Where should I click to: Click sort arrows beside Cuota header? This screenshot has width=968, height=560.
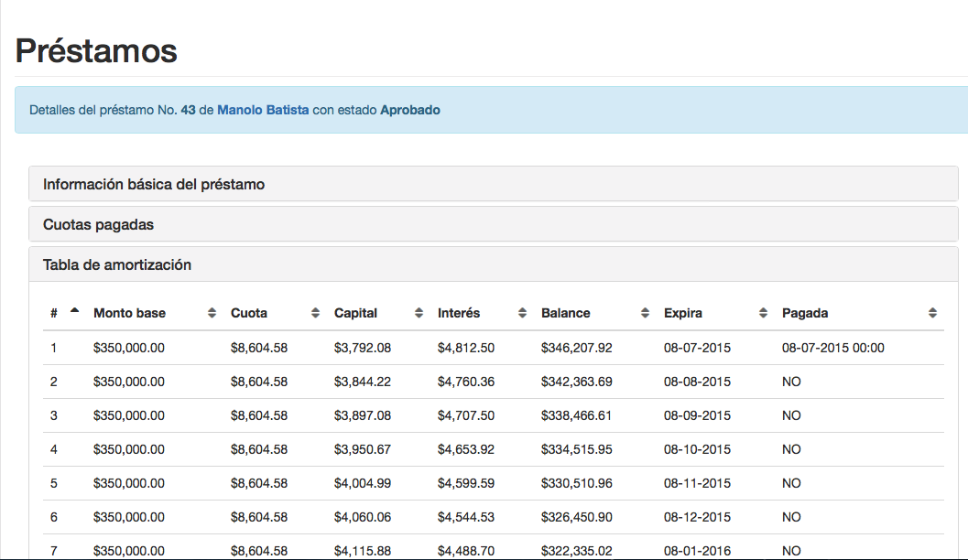tap(316, 313)
